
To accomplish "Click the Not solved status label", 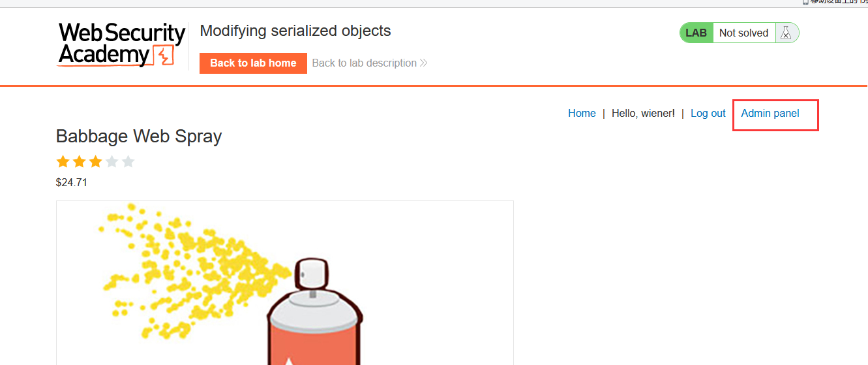I will (743, 33).
